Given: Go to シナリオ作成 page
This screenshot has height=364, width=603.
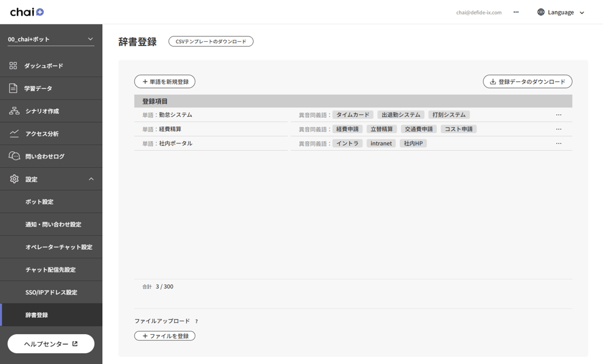Looking at the screenshot, I should pyautogui.click(x=51, y=111).
